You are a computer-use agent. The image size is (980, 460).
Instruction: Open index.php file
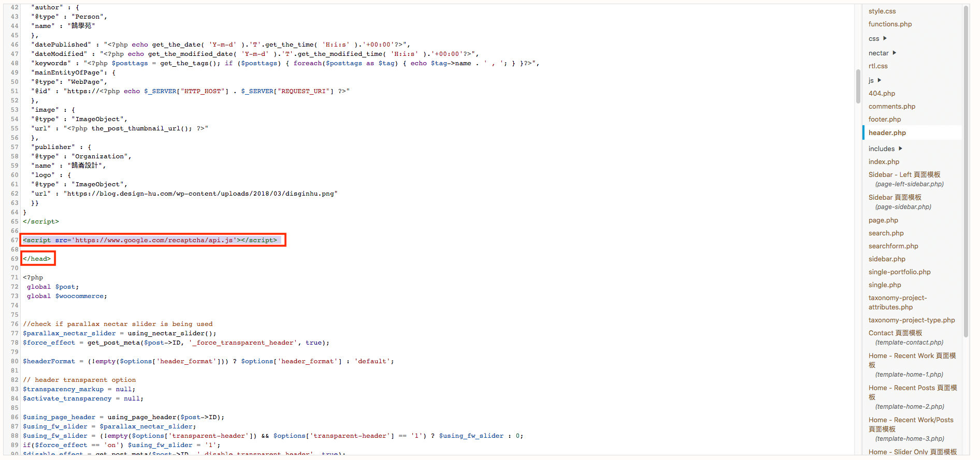click(884, 161)
